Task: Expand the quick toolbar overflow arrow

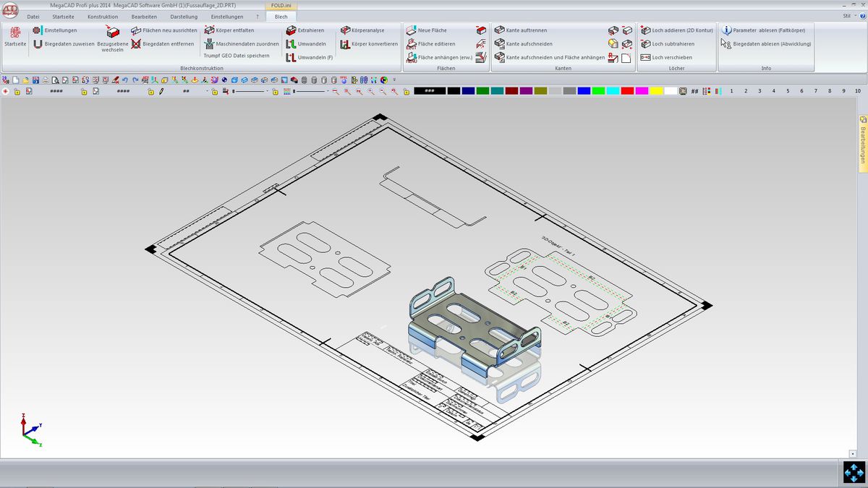Action: 394,80
